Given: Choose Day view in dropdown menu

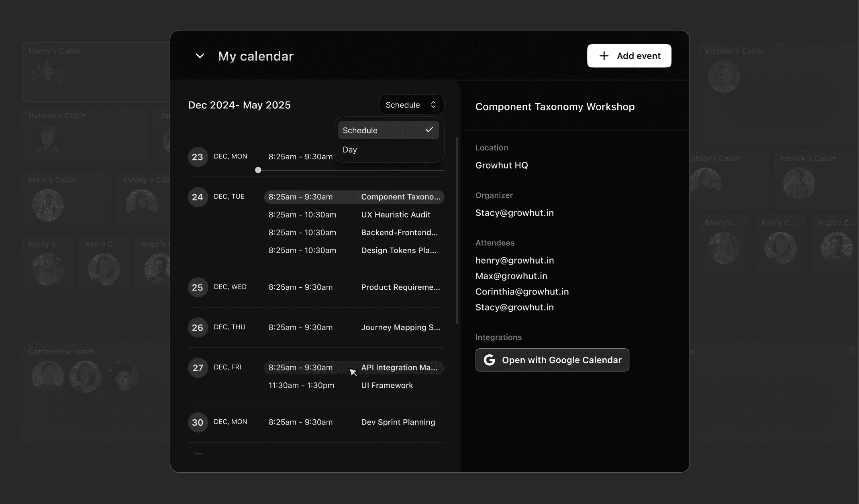Looking at the screenshot, I should tap(350, 150).
